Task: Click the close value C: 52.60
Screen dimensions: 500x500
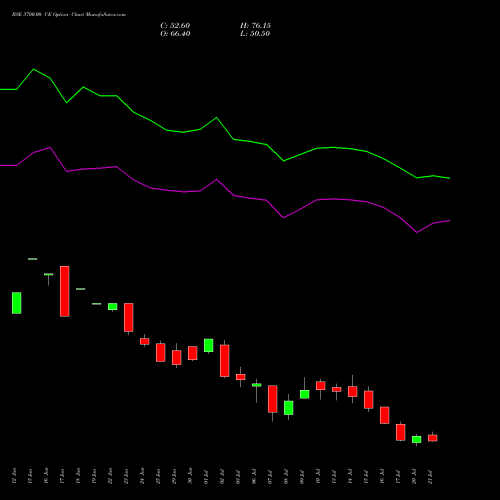Action: 175,26
